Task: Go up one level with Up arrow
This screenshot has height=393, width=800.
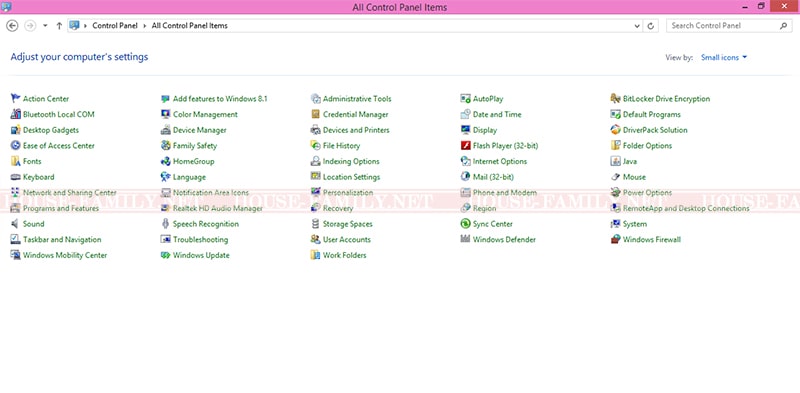Action: point(59,26)
